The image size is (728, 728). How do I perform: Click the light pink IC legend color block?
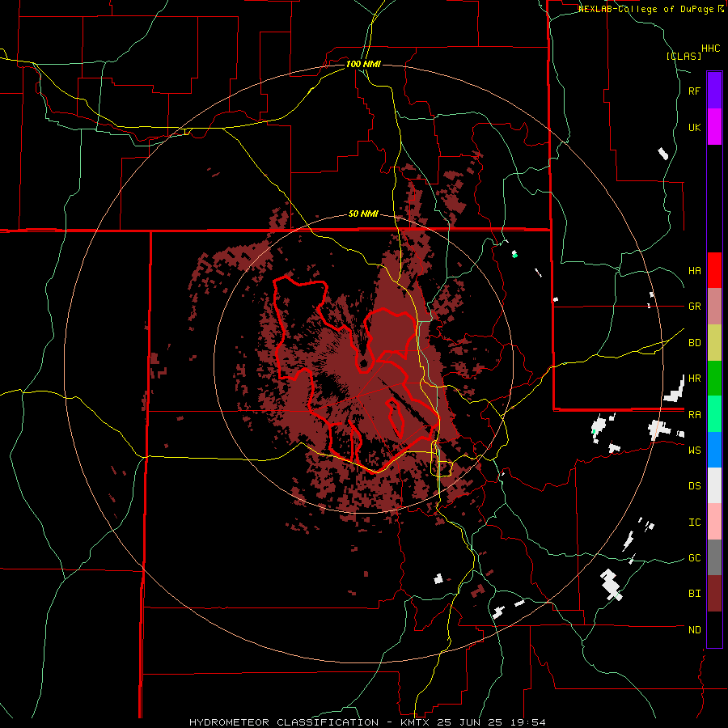714,522
